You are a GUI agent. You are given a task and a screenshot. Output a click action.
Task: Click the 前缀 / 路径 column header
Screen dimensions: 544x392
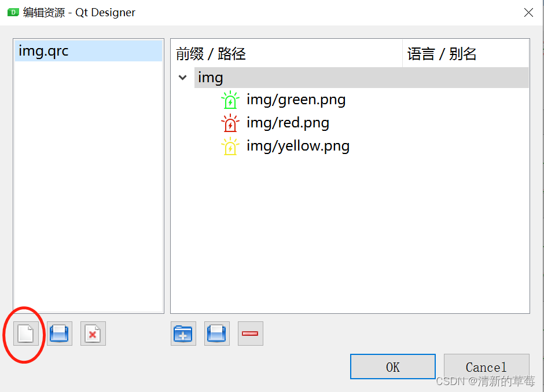[x=286, y=53]
